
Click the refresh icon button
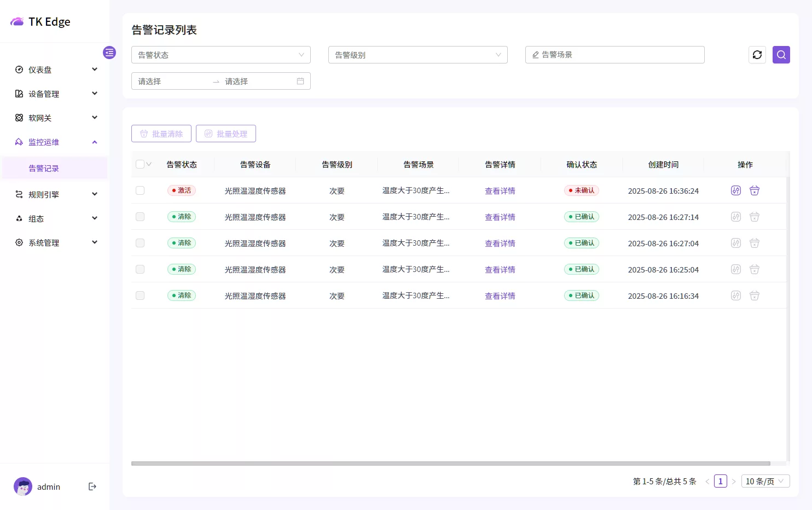tap(757, 55)
